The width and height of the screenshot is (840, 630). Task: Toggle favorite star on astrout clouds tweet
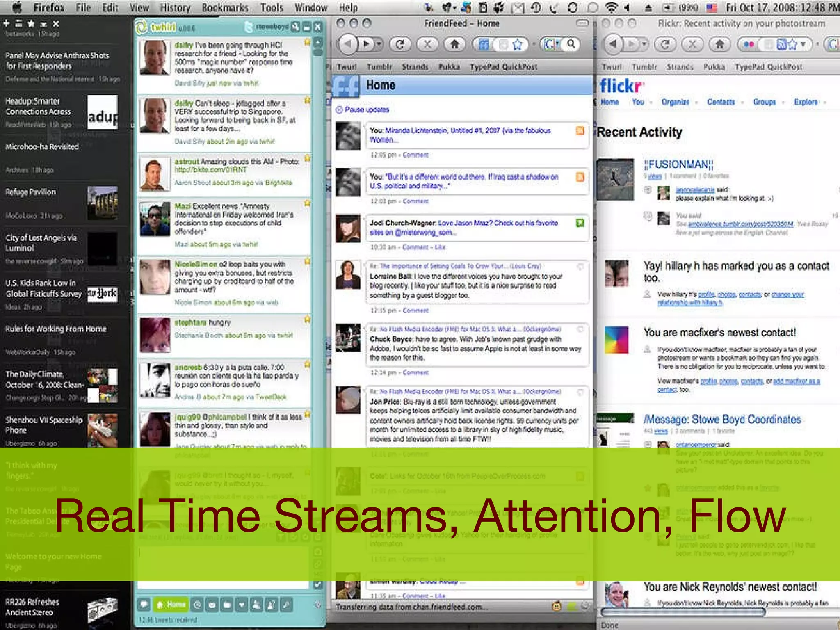point(307,158)
